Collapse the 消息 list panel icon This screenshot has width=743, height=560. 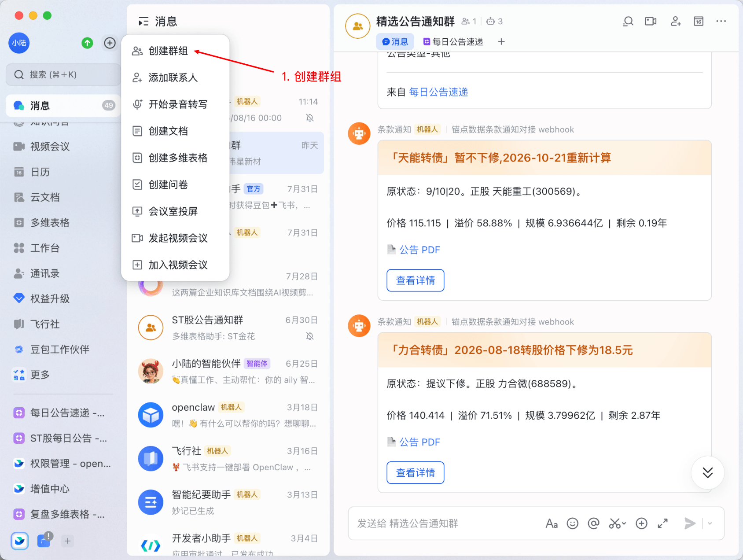pyautogui.click(x=143, y=21)
